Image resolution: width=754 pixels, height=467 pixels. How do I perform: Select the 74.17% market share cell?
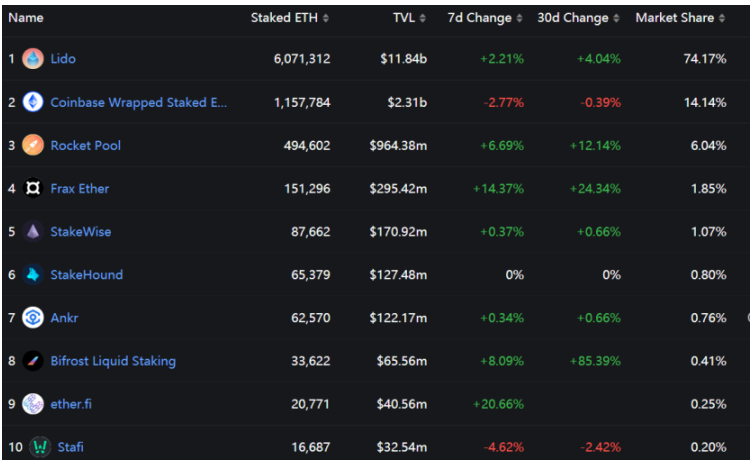click(705, 59)
